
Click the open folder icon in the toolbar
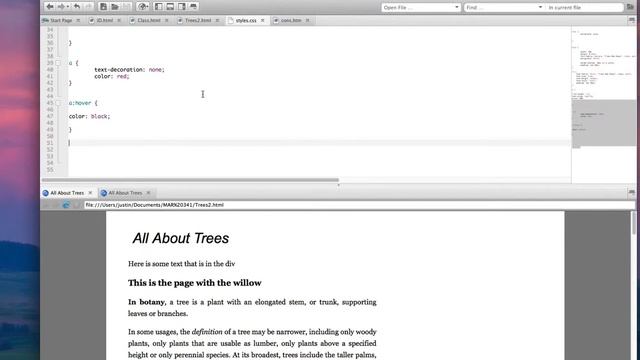(115, 7)
